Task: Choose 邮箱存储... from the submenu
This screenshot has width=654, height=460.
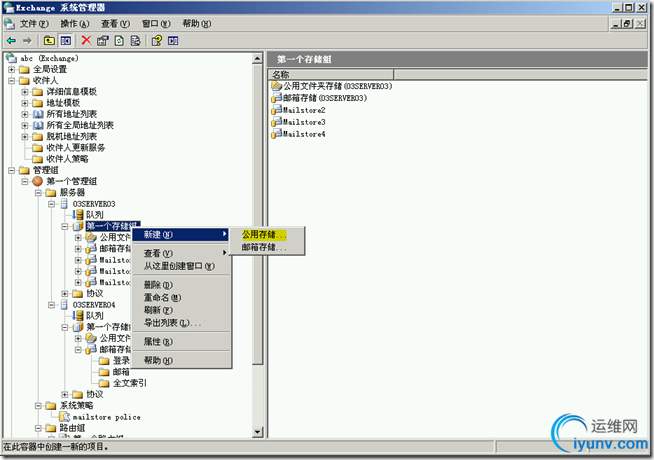Action: 267,247
